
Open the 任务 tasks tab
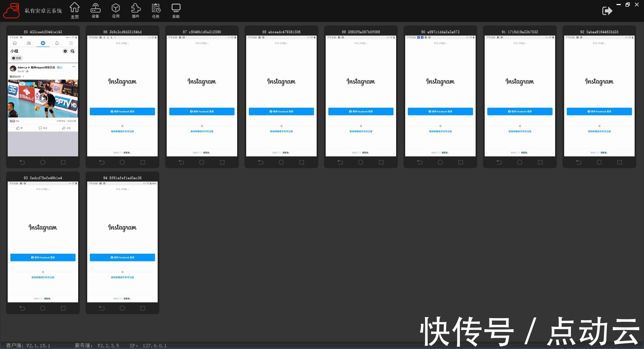[156, 11]
